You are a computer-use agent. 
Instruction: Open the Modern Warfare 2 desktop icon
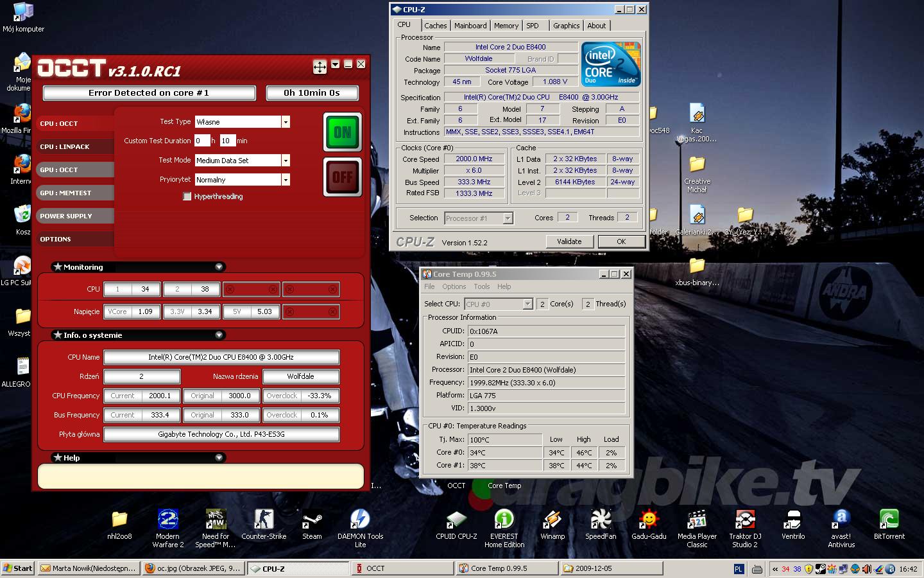point(168,528)
